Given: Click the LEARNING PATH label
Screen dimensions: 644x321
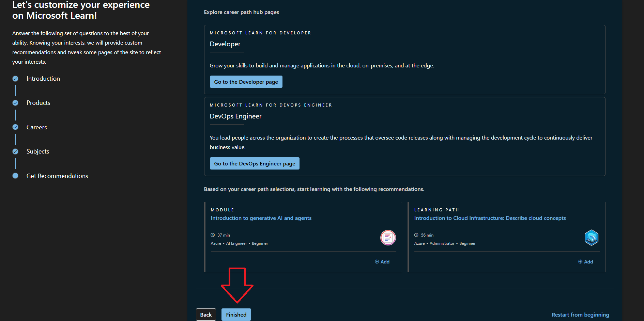Looking at the screenshot, I should [436, 210].
